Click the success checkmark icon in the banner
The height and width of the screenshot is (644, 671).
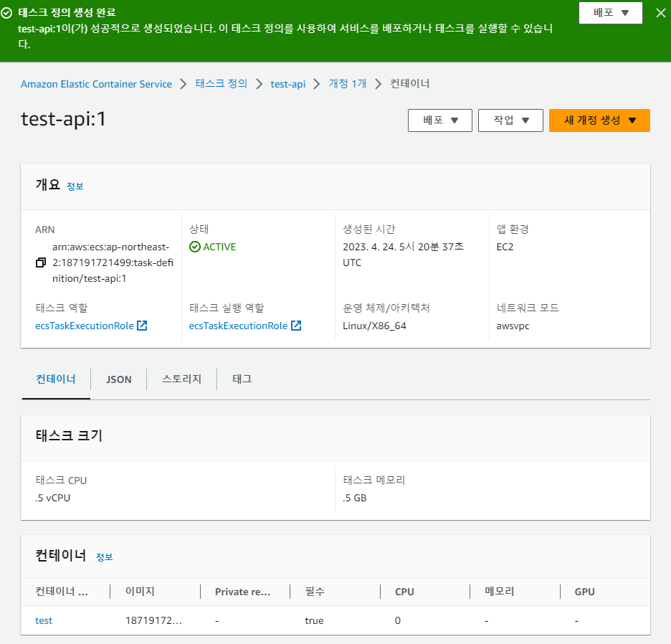[x=6, y=13]
